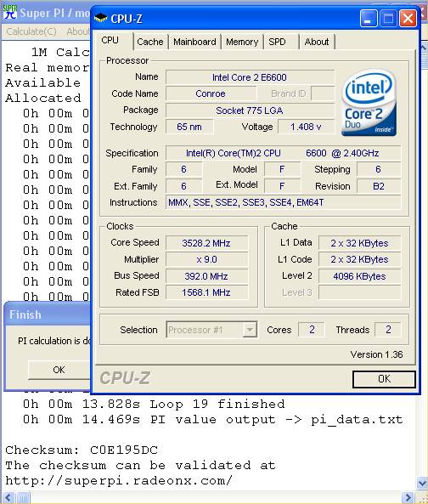Click the Threads value field
This screenshot has height=504, width=428.
point(388,330)
